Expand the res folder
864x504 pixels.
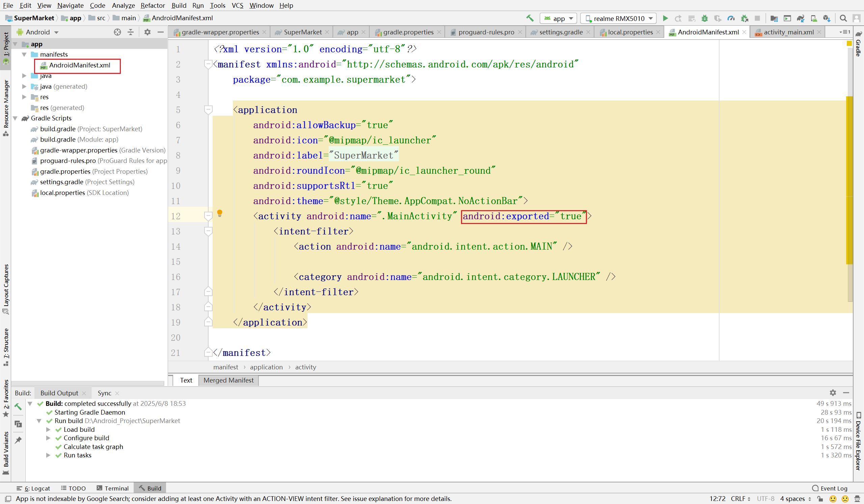(x=24, y=97)
